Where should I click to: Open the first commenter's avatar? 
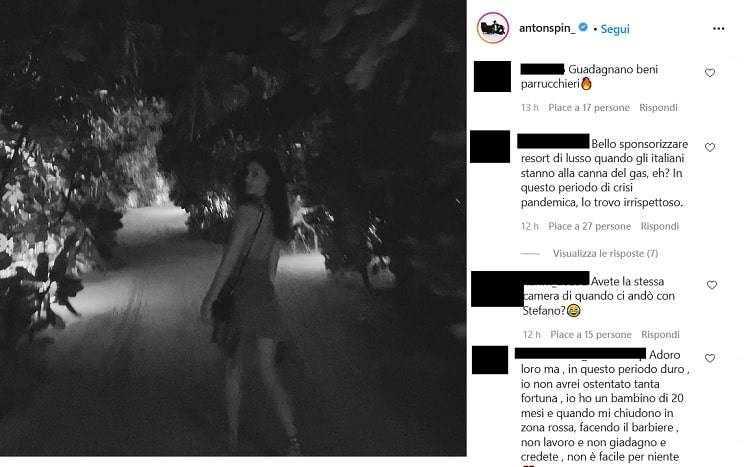point(492,76)
